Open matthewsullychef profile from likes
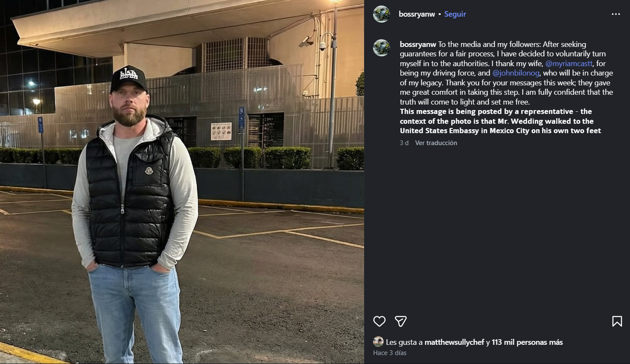 454,342
